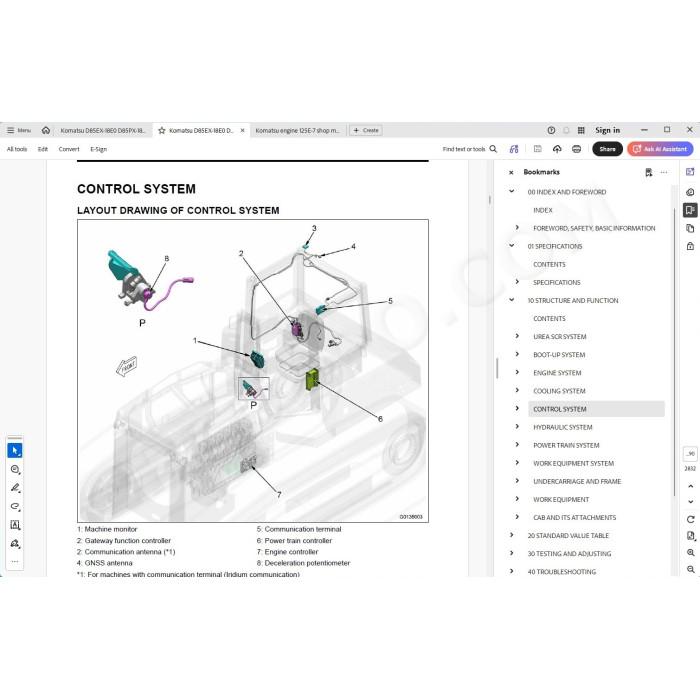The width and height of the screenshot is (700, 700).
Task: Expand FOREWORD, SAFETY, BASIC INFORMATION bookmark
Action: coord(517,227)
